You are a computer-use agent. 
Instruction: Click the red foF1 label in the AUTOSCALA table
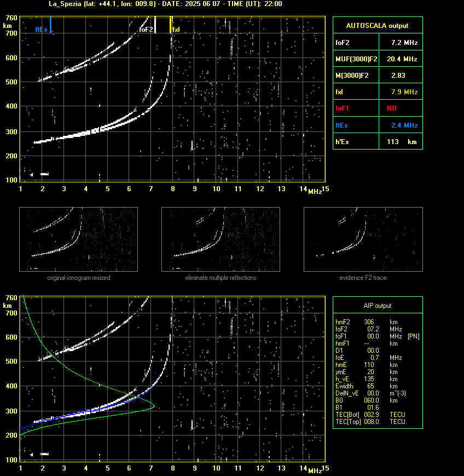tap(342, 108)
